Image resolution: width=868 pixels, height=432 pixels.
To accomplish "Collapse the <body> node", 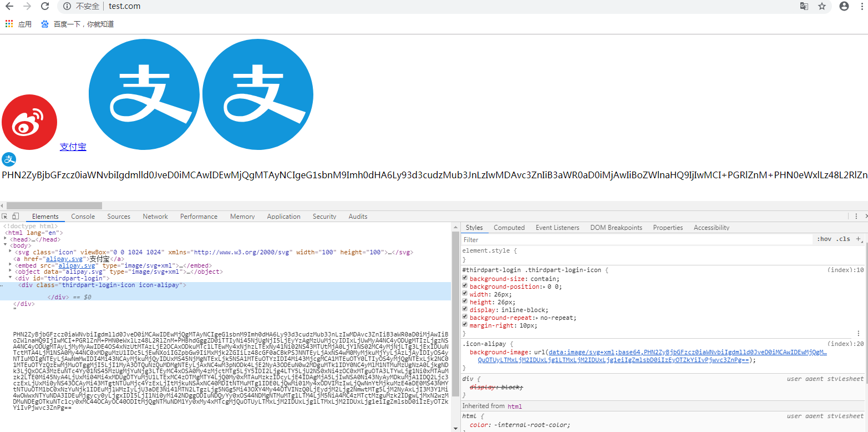I will point(6,245).
